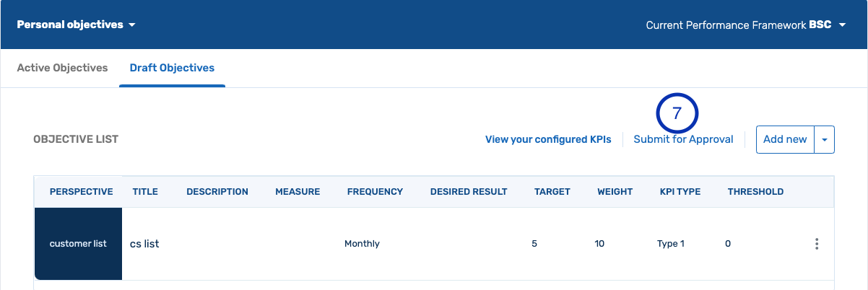The width and height of the screenshot is (868, 290).
Task: Select the cs list objective title
Action: click(x=144, y=244)
